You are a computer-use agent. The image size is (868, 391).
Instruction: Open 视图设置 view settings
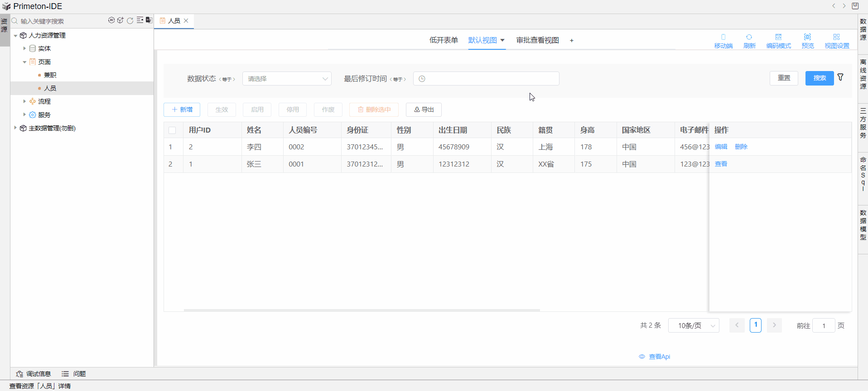(836, 41)
